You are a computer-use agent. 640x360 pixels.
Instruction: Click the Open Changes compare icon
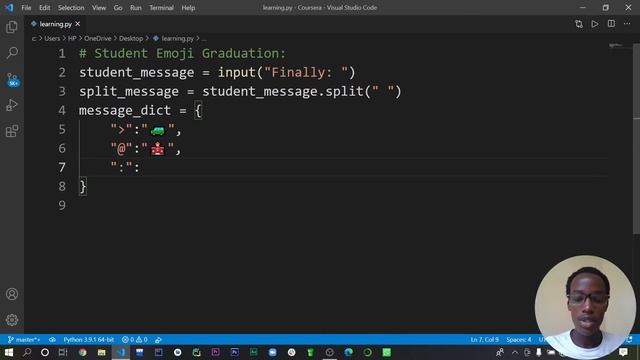tap(579, 24)
